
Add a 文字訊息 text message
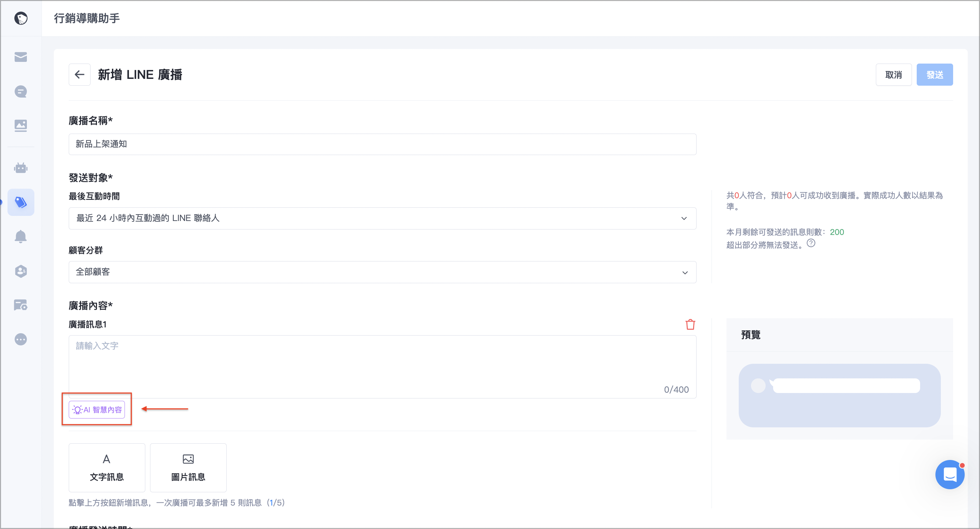tap(107, 467)
